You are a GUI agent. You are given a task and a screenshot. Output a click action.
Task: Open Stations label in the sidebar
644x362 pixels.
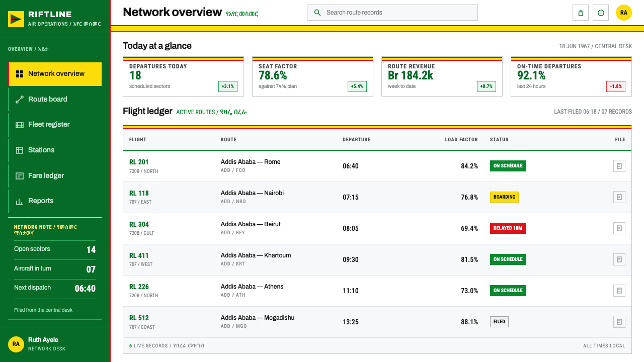point(41,150)
